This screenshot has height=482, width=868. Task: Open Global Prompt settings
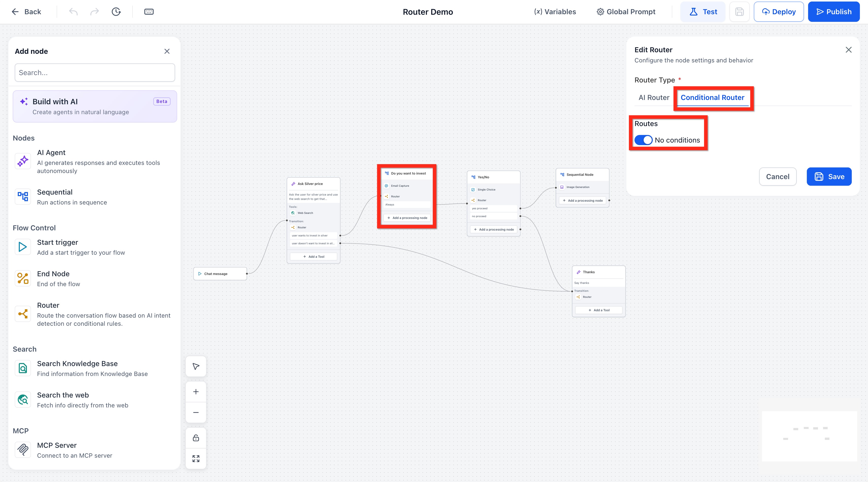[x=626, y=12]
